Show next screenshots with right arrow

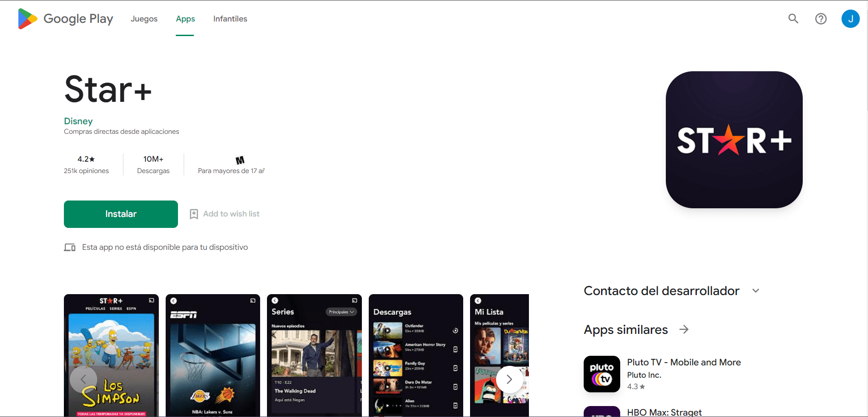pyautogui.click(x=509, y=379)
